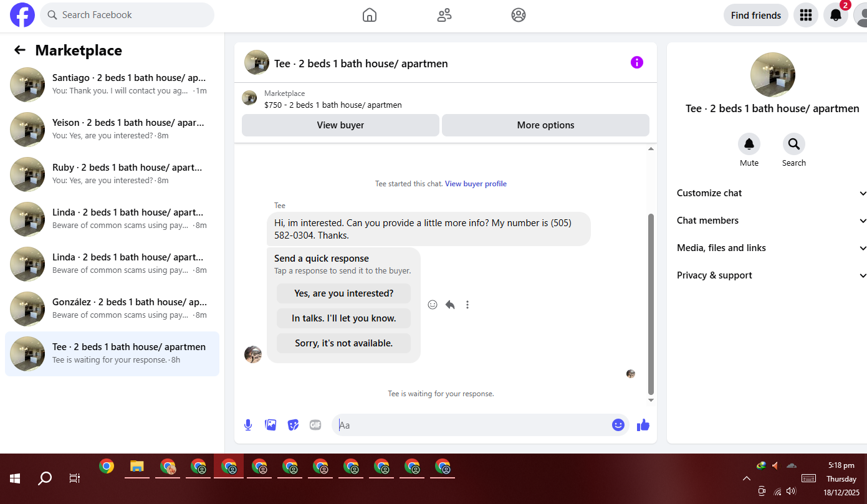Send quick reply "In talks. I'll let you know."
Screen dimensions: 867x504
click(x=344, y=318)
